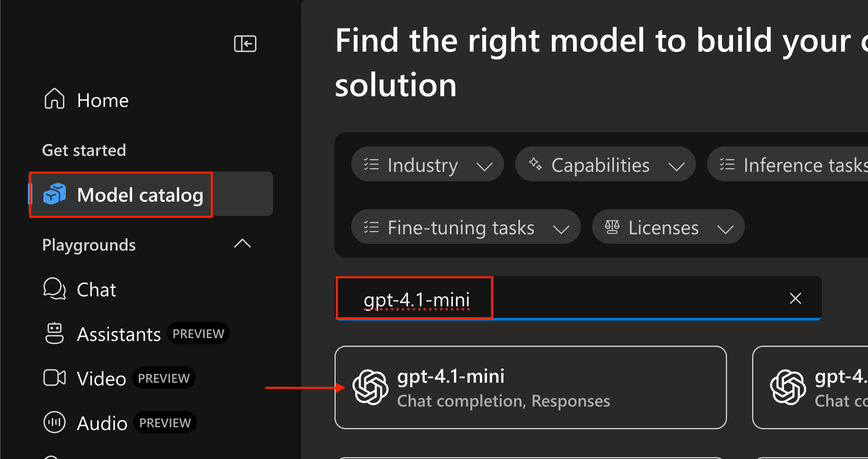Expand the Capabilities filter dropdown
Image resolution: width=868 pixels, height=459 pixels.
pyautogui.click(x=605, y=165)
